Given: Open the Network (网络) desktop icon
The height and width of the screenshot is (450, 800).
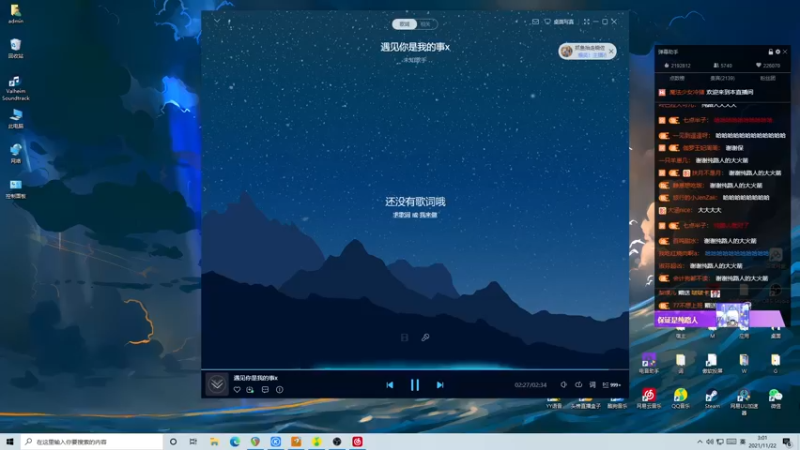Looking at the screenshot, I should [15, 153].
